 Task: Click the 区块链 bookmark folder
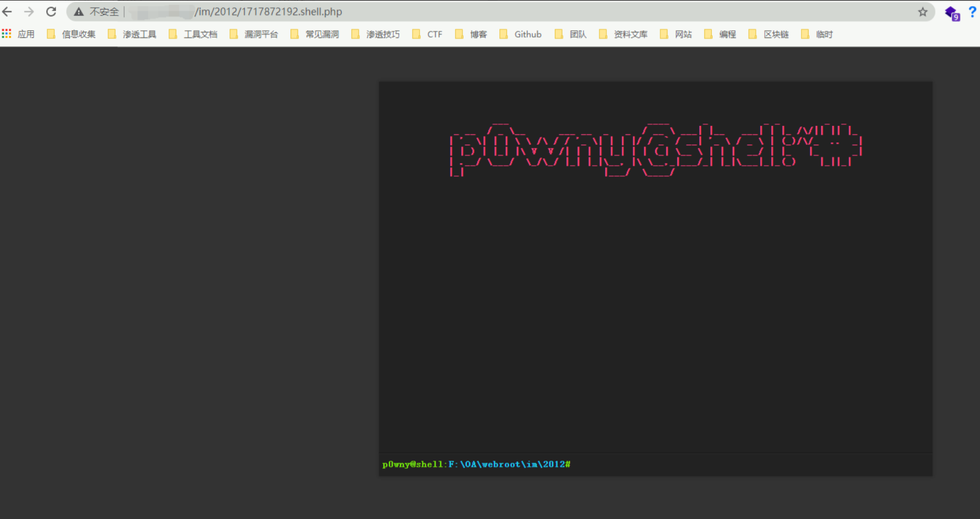point(769,34)
